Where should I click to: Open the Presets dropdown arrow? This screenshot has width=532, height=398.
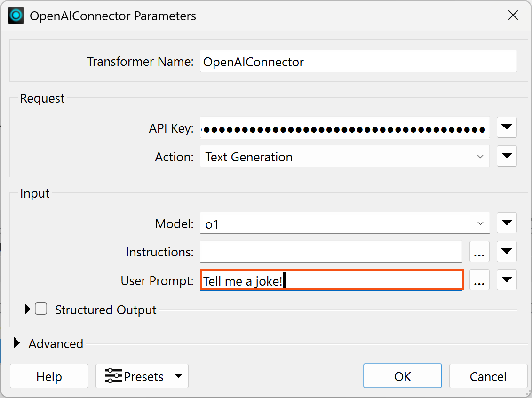(179, 376)
